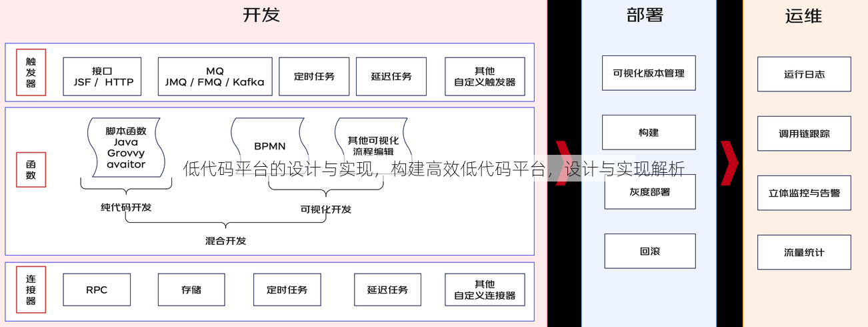868x327 pixels.
Task: Click the 脚本函数 Java Grovvy avaitor shape
Action: [126, 147]
